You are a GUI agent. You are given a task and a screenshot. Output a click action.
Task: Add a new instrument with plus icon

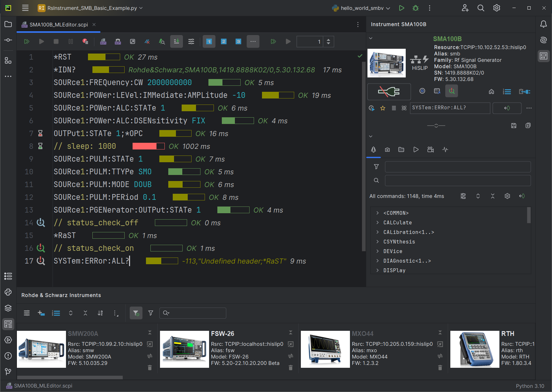41,313
